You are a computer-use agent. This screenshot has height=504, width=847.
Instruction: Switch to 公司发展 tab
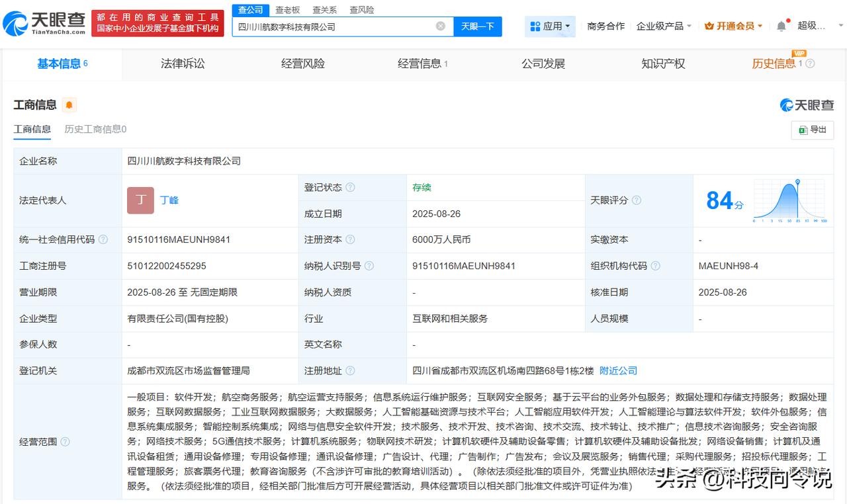pos(543,63)
